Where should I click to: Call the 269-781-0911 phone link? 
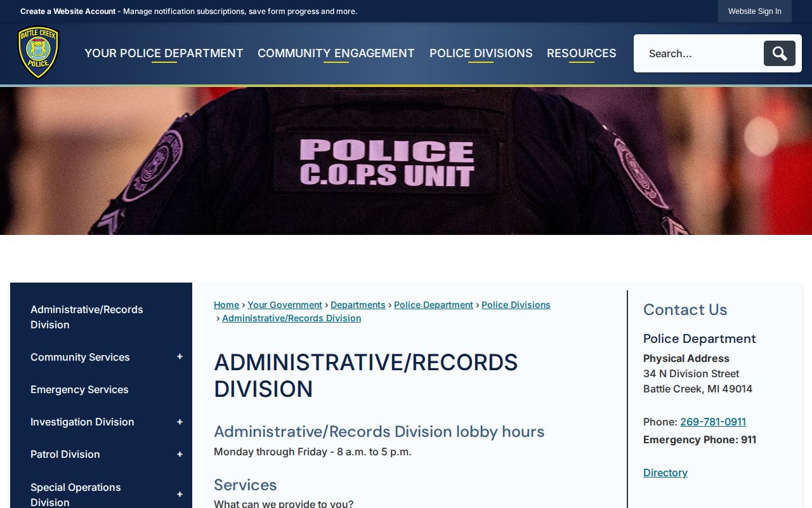pos(713,422)
